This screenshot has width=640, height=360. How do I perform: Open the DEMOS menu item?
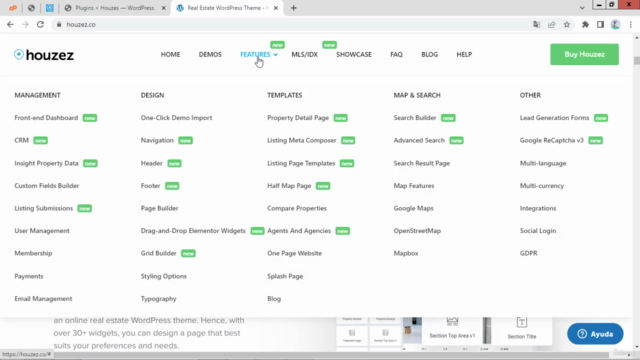(210, 54)
